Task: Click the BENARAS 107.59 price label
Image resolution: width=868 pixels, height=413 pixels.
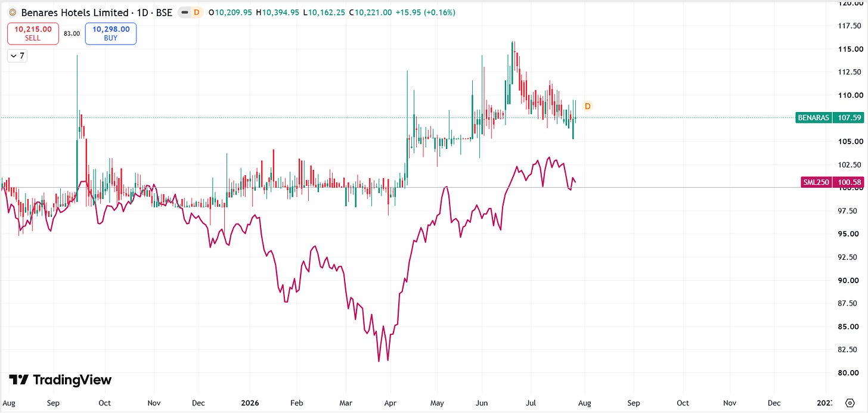Action: tap(829, 118)
